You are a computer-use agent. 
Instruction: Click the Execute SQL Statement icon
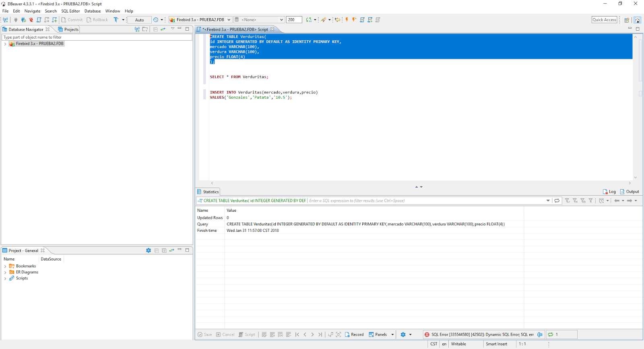(x=347, y=20)
